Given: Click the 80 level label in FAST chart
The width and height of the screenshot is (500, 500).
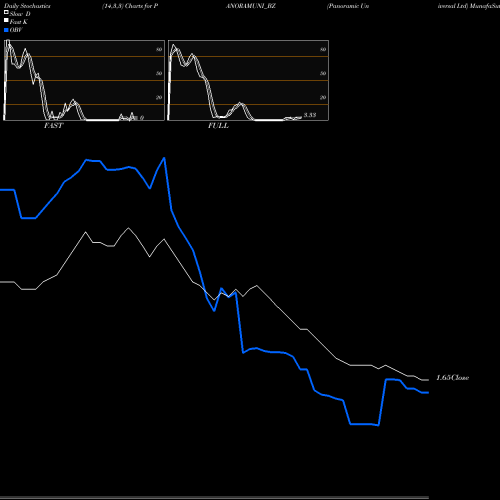Looking at the screenshot, I should (x=159, y=49).
